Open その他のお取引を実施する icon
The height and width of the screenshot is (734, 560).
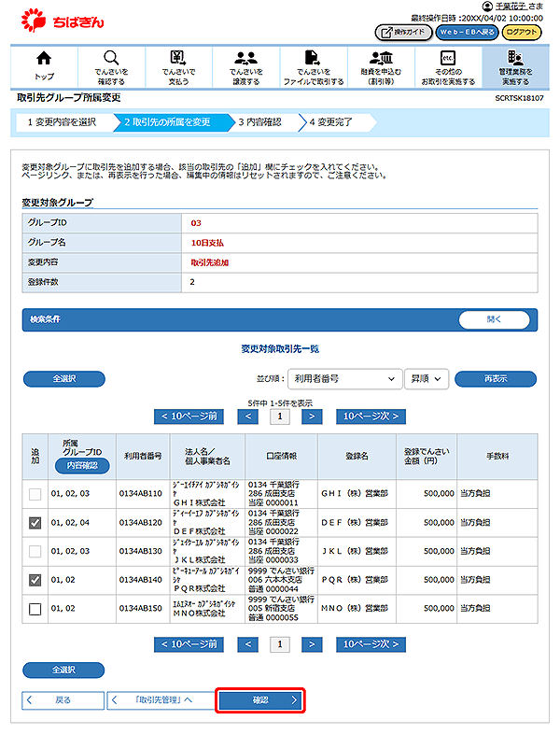(x=447, y=59)
